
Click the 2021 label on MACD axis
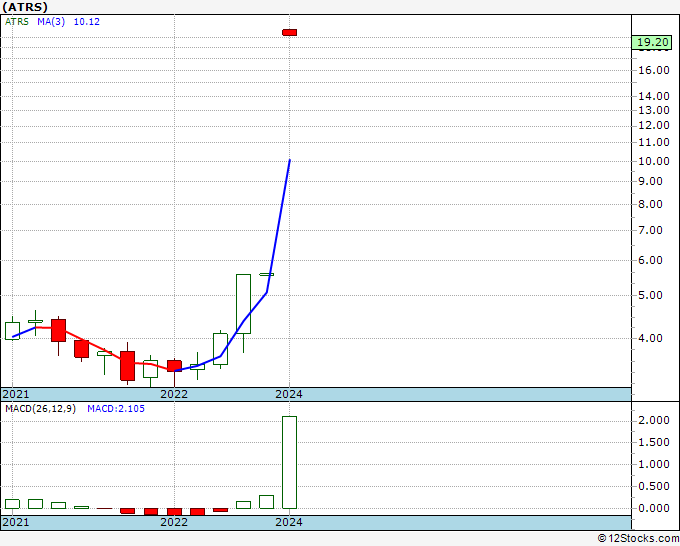pyautogui.click(x=16, y=522)
